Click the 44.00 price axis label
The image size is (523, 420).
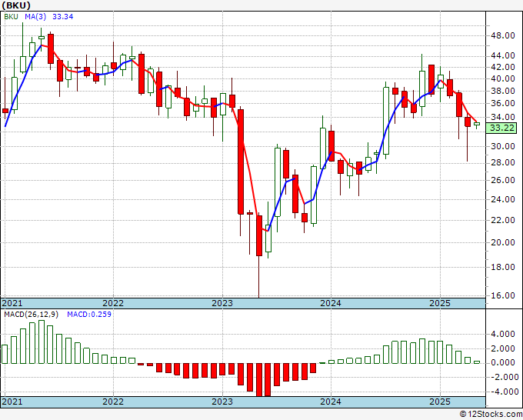point(503,55)
